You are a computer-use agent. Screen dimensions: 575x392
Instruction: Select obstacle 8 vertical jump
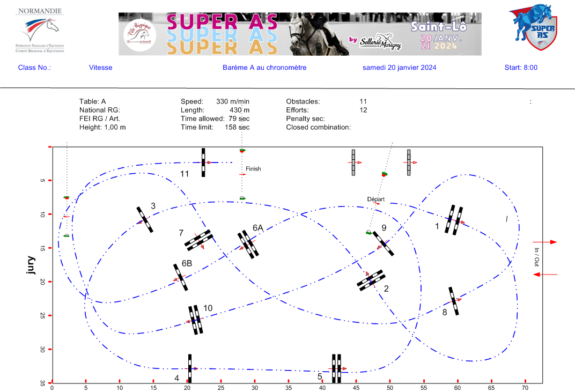[x=454, y=301]
